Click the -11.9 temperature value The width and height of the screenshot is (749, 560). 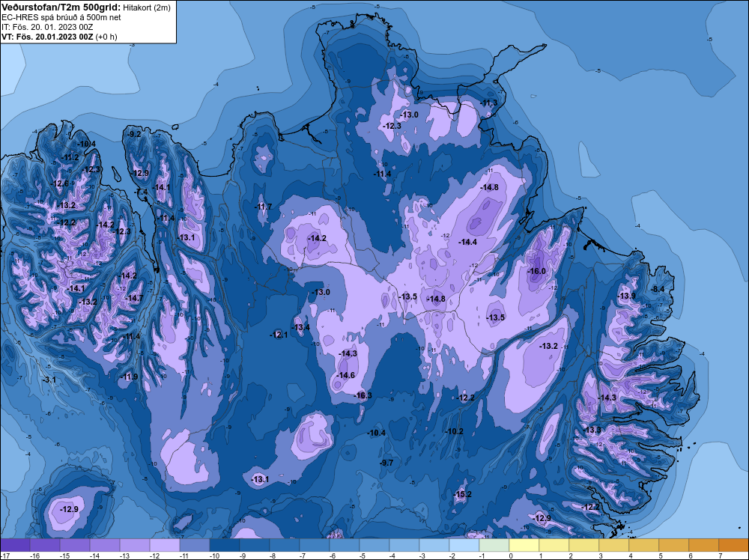[x=128, y=377]
